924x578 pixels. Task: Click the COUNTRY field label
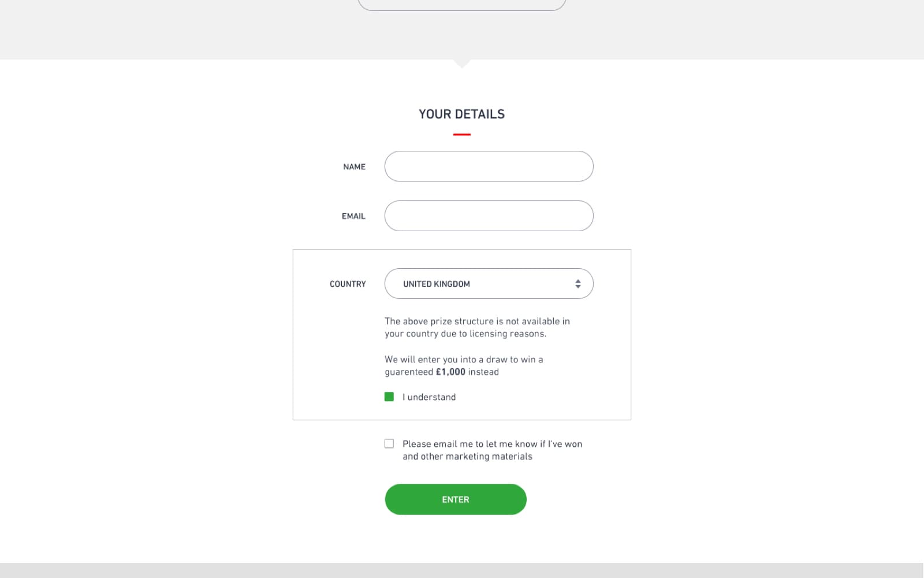(x=348, y=284)
